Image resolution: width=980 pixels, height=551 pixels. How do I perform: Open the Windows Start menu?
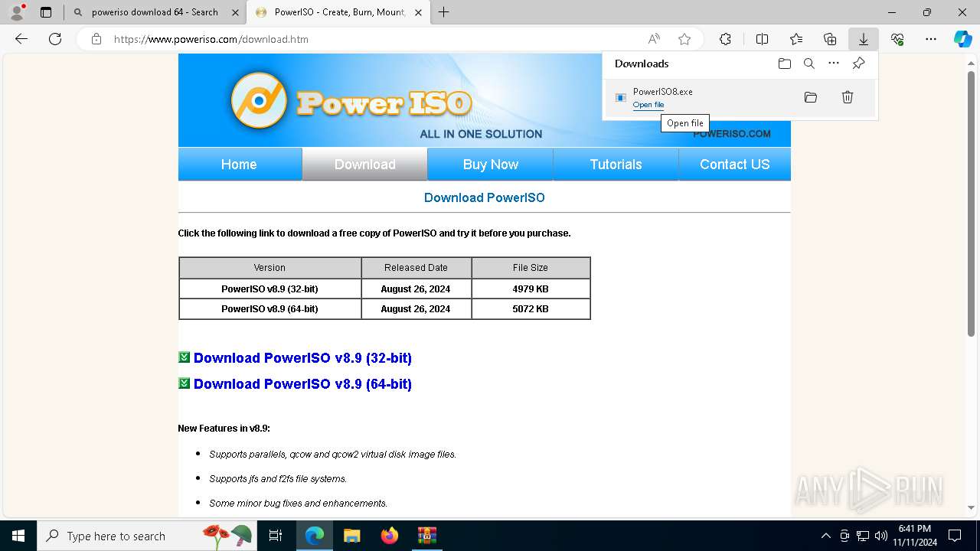[x=18, y=536]
